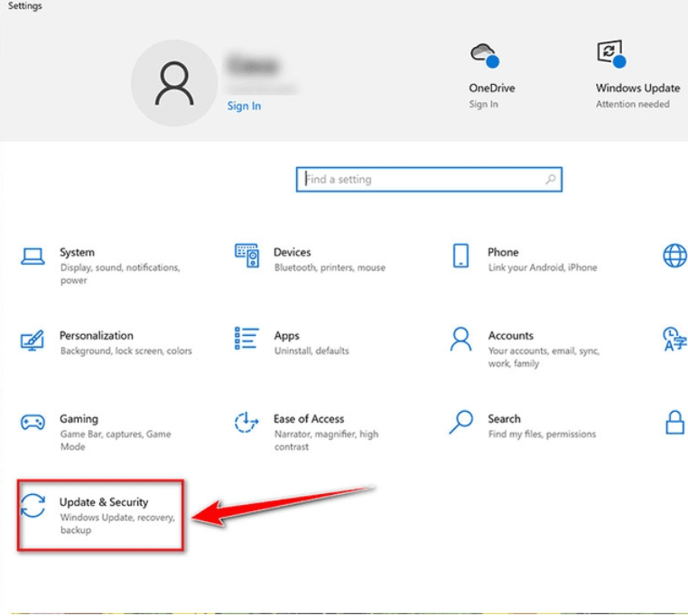Click the Attention needed status text
Viewport: 688px width, 616px height.
coord(632,104)
